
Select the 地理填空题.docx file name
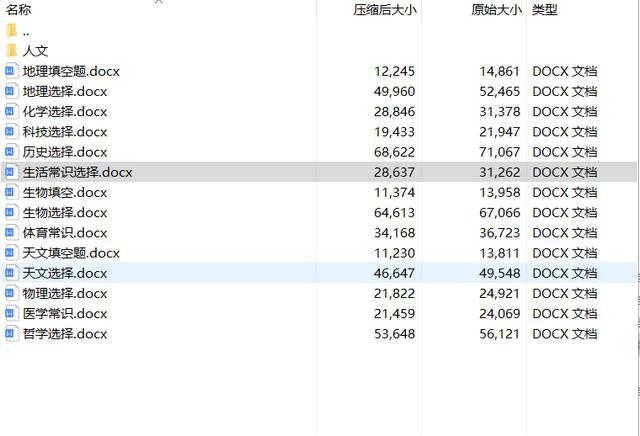(x=71, y=71)
